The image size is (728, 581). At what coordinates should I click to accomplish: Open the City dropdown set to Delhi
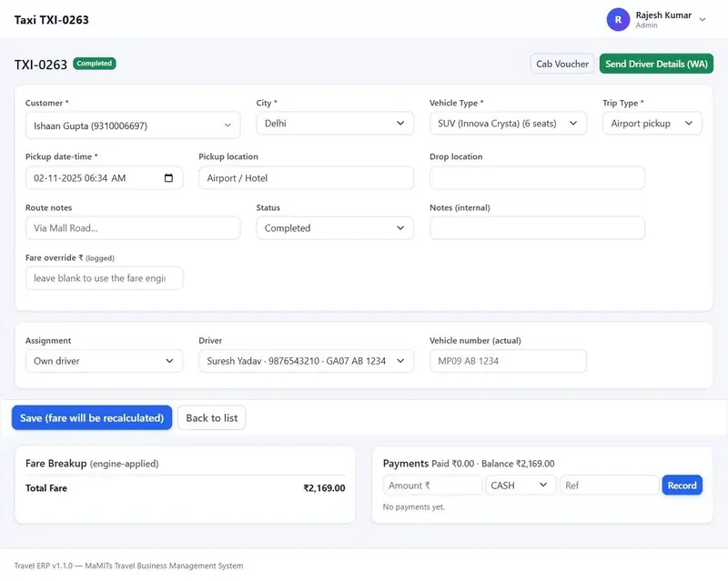click(335, 124)
